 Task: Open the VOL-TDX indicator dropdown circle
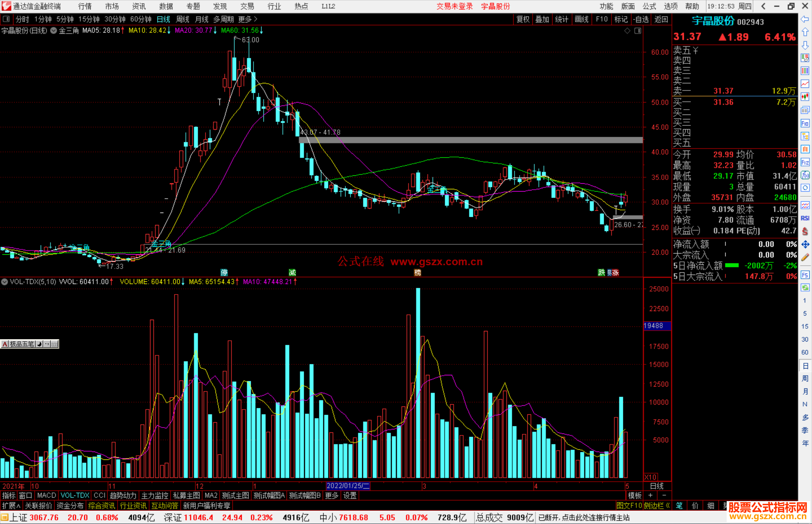[5, 281]
